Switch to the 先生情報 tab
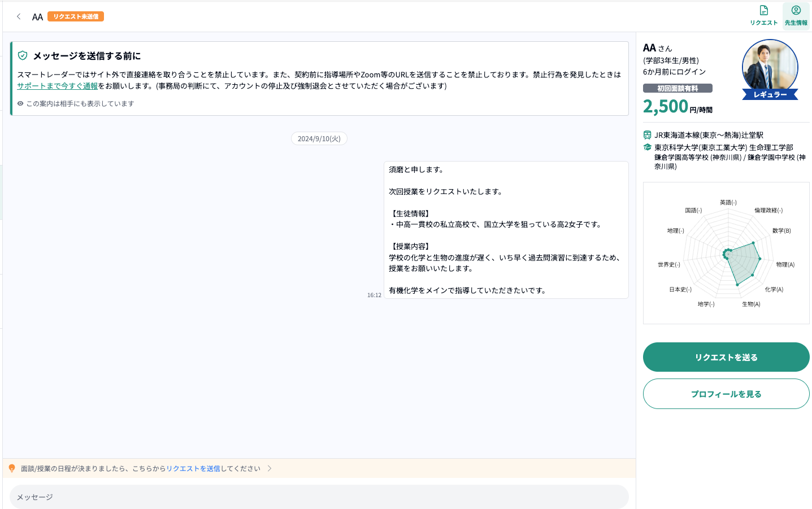Screen dimensions: 812x509 click(x=796, y=15)
